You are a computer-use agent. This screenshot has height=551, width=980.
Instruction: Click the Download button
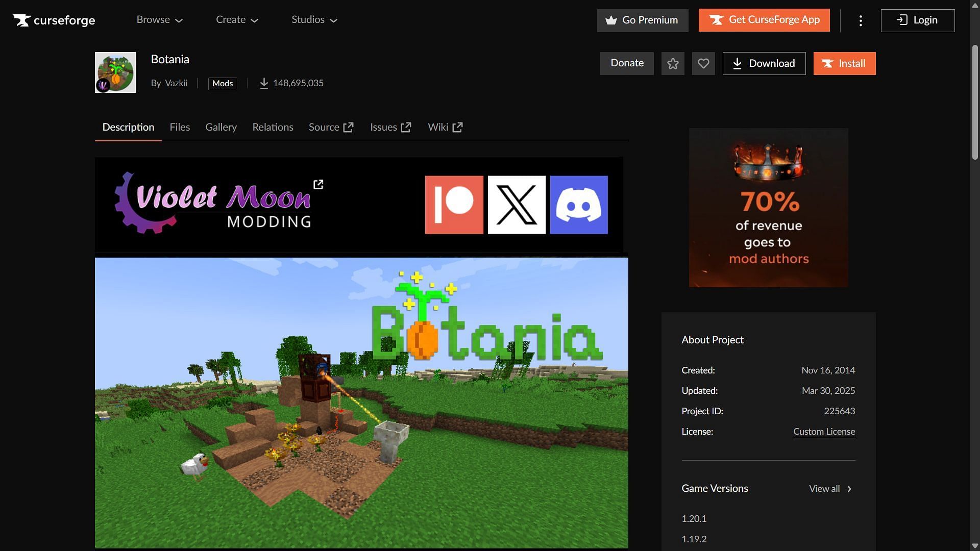tap(764, 63)
